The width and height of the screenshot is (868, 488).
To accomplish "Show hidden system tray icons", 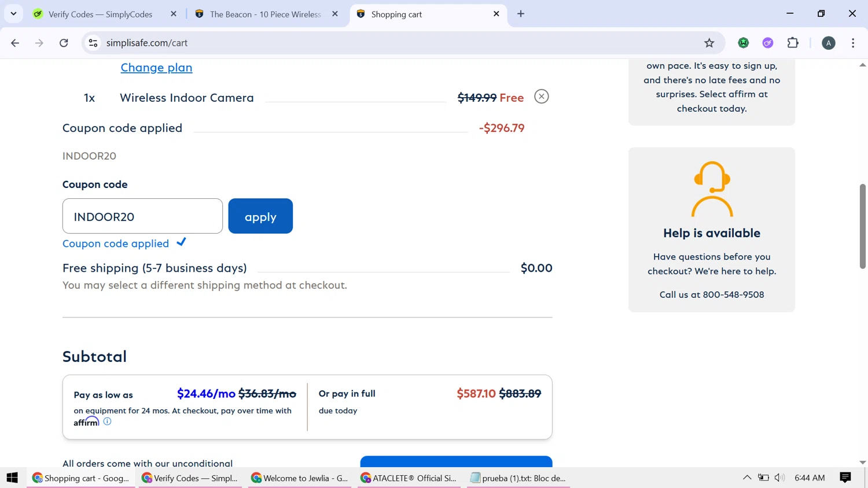I will 747,478.
